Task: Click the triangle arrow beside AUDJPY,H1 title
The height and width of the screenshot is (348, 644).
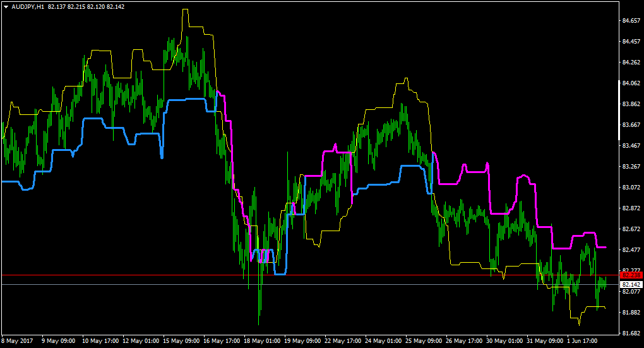Action: [x=6, y=7]
